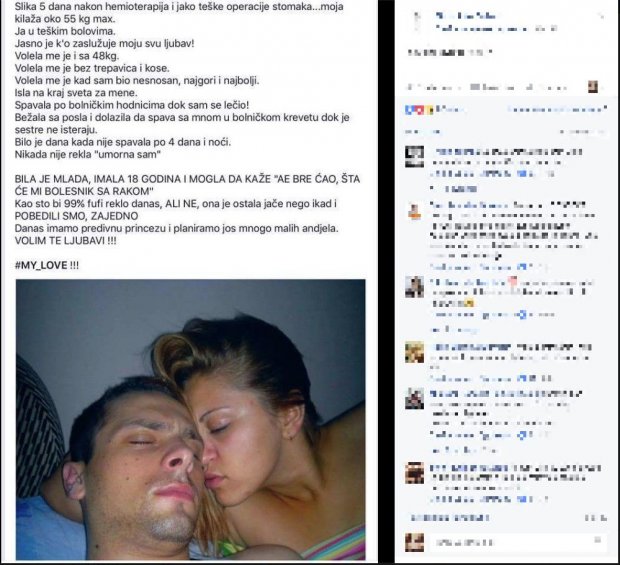
Task: Click the camera icon in comment box
Action: coord(597,540)
